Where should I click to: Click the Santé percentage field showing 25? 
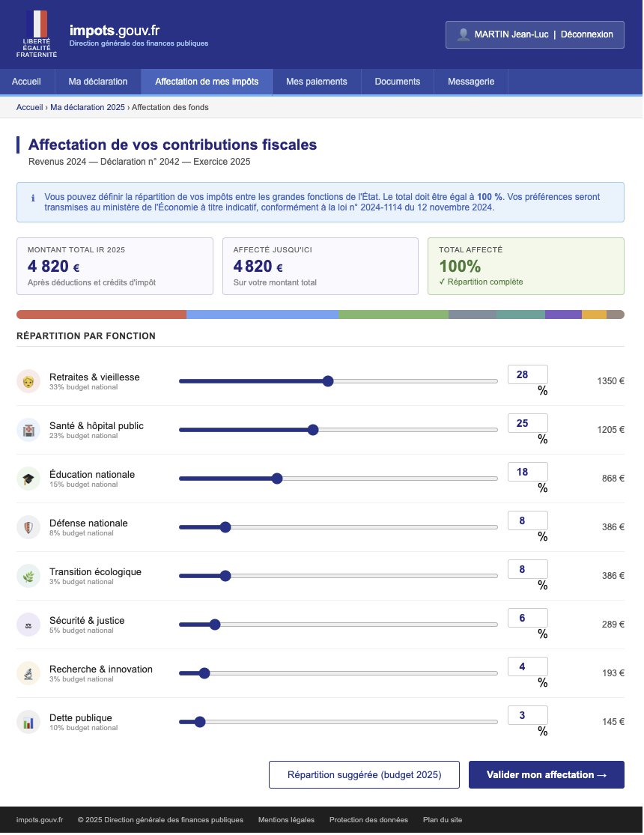[x=528, y=424]
